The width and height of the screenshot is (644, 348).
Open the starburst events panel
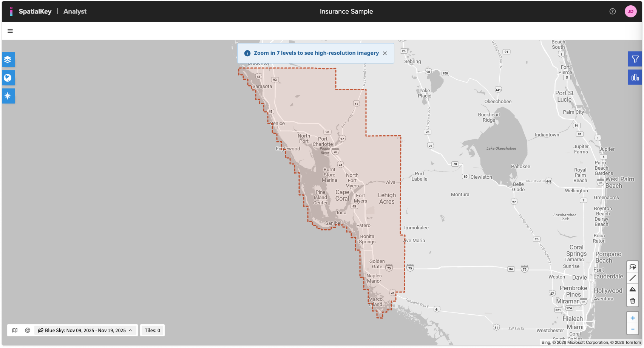click(8, 96)
